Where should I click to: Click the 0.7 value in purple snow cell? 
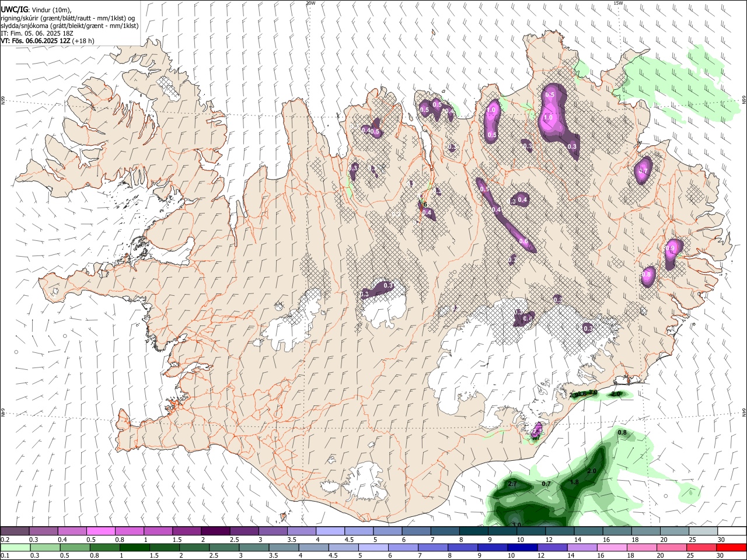click(x=644, y=171)
